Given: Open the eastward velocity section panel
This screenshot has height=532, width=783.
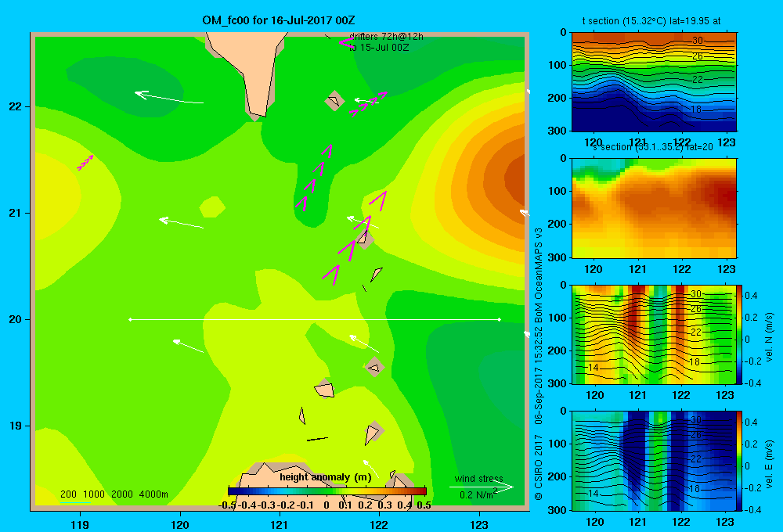Looking at the screenshot, I should click(653, 461).
